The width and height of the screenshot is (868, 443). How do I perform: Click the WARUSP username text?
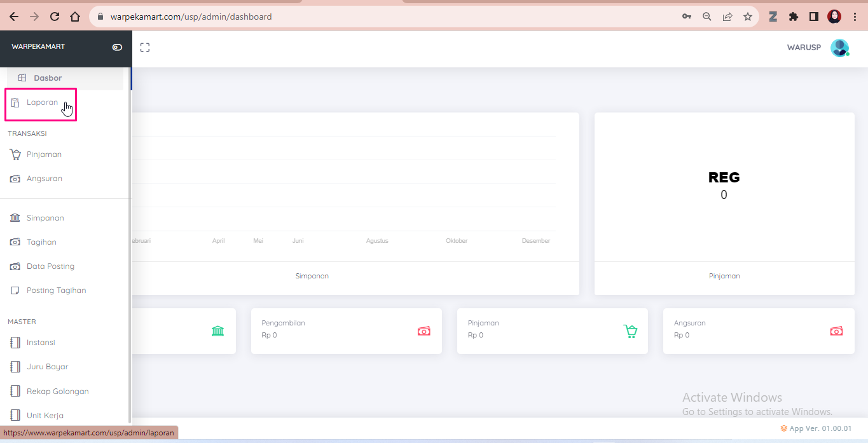pyautogui.click(x=804, y=48)
